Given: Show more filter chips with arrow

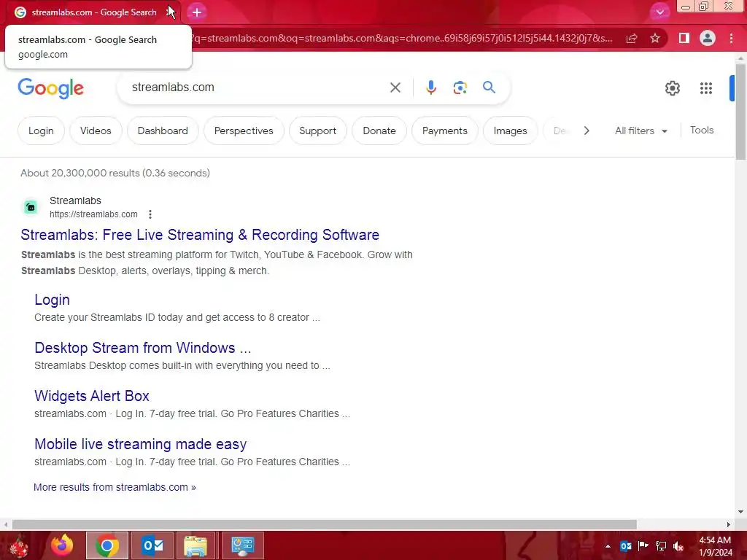Looking at the screenshot, I should click(587, 131).
